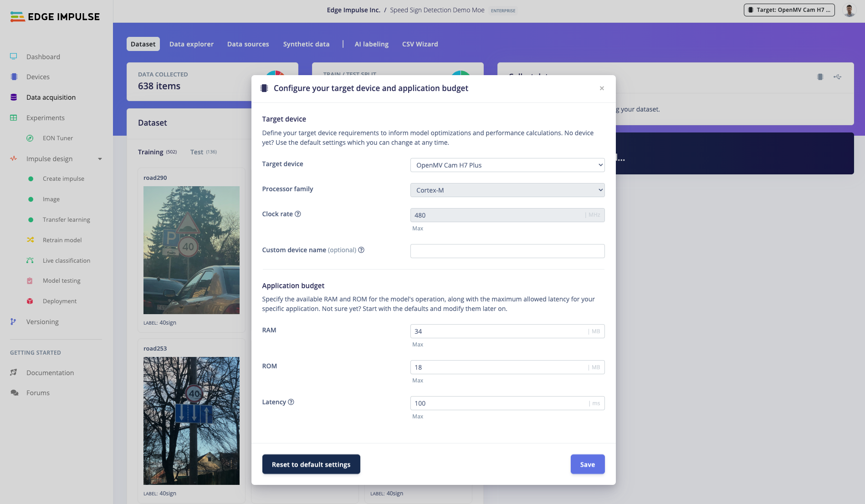Click the user profile avatar
This screenshot has width=865, height=504.
coord(849,10)
